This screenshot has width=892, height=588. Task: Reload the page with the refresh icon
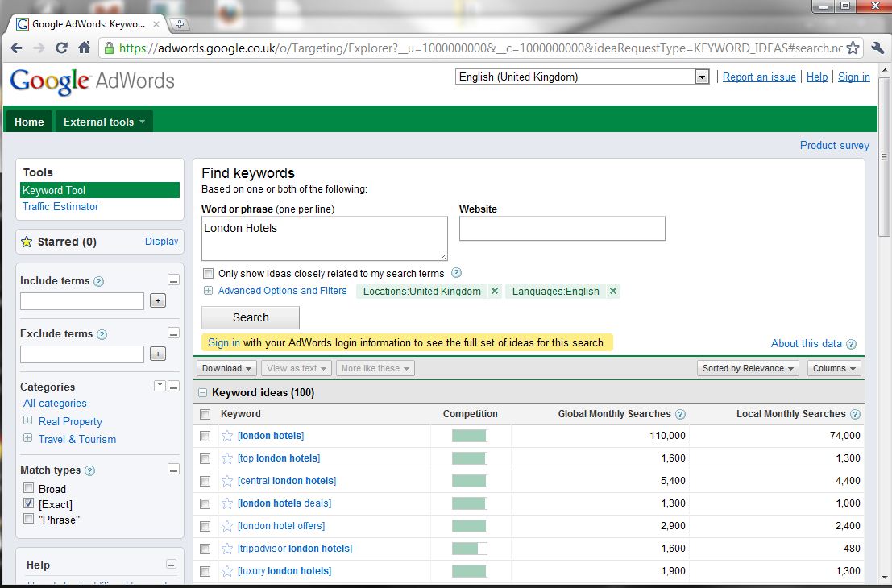[x=61, y=48]
